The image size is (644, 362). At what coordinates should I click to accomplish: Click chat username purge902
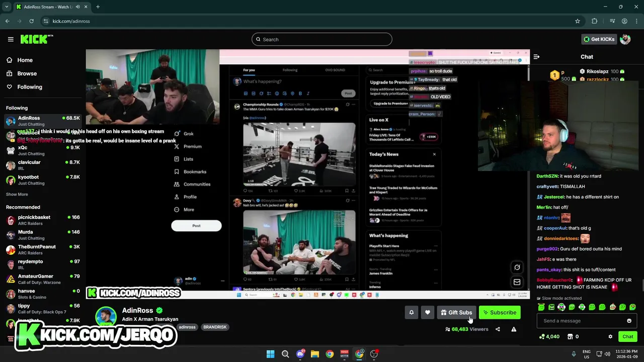point(547,249)
